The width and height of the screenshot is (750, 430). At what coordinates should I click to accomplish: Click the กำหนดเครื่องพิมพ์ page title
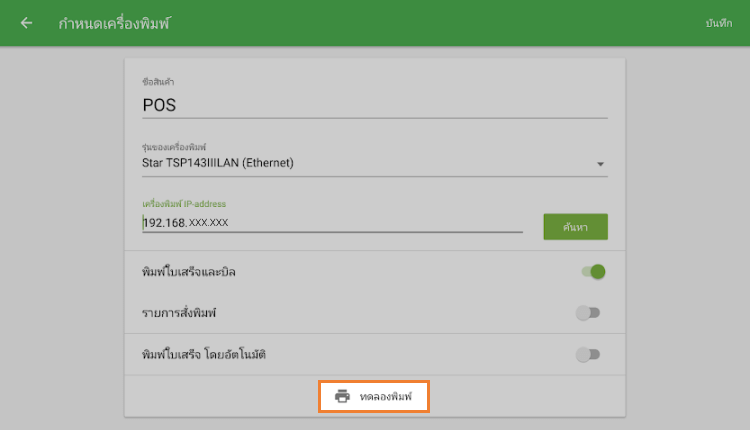click(x=114, y=23)
